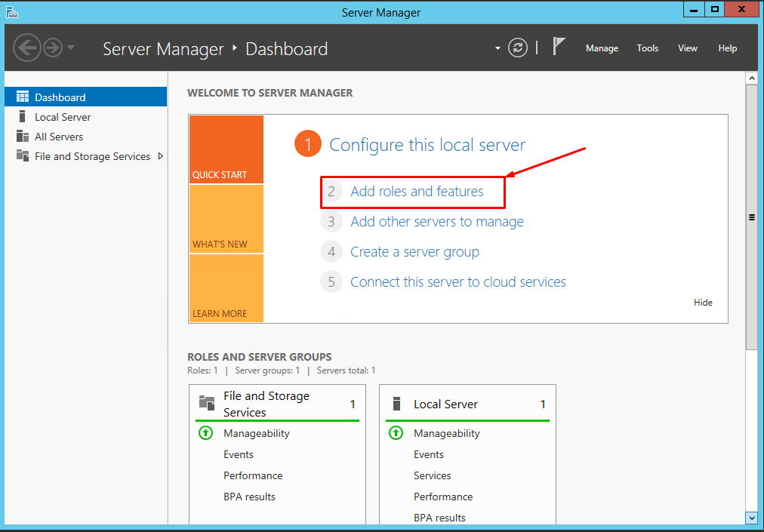
Task: Click Manageability status icon in Local Server tile
Action: (x=396, y=432)
